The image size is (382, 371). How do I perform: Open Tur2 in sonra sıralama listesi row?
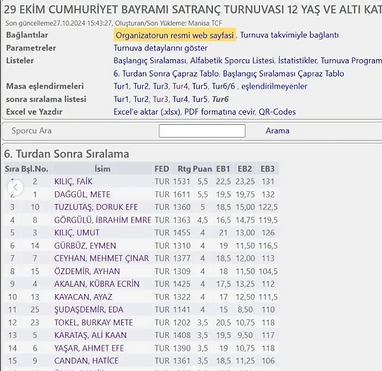141,99
